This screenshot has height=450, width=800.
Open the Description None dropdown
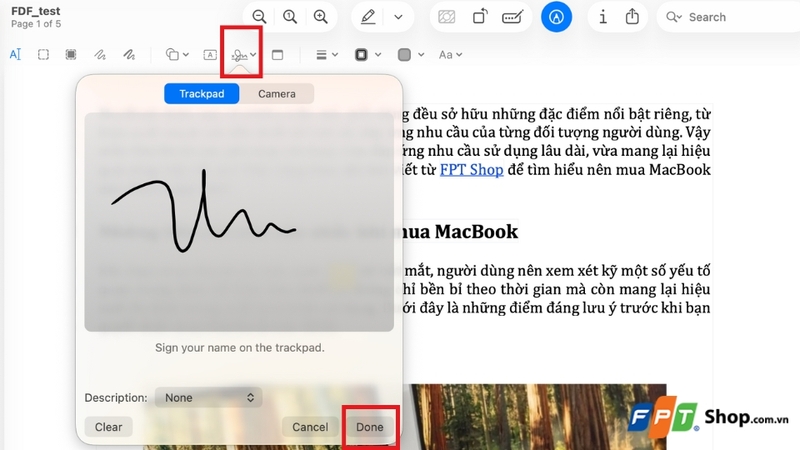coord(208,397)
